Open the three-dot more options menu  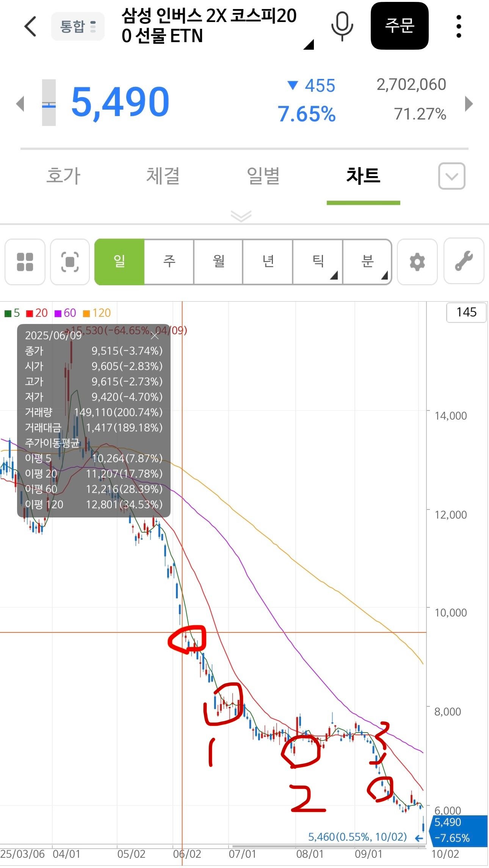(x=459, y=26)
